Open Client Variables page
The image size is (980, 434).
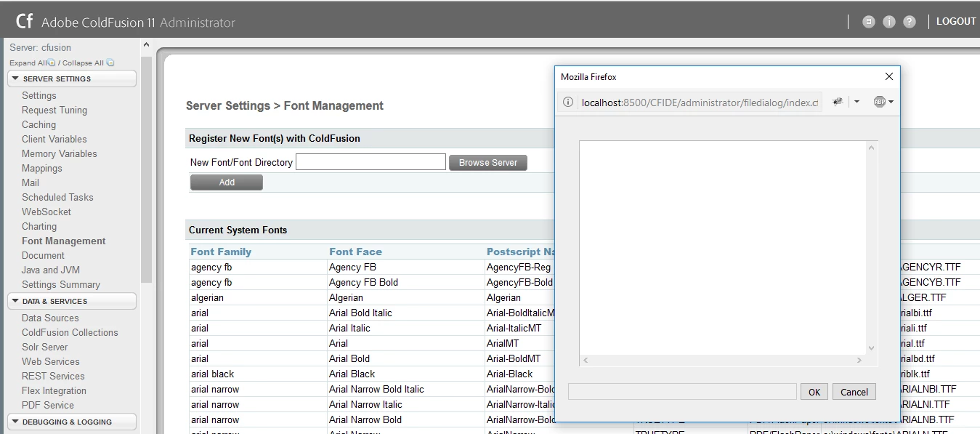[x=54, y=139]
